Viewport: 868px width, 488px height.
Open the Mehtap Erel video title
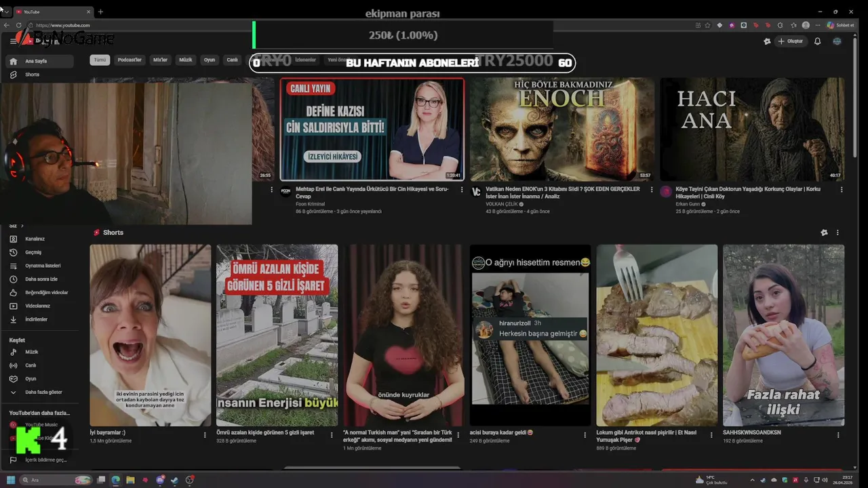[372, 192]
